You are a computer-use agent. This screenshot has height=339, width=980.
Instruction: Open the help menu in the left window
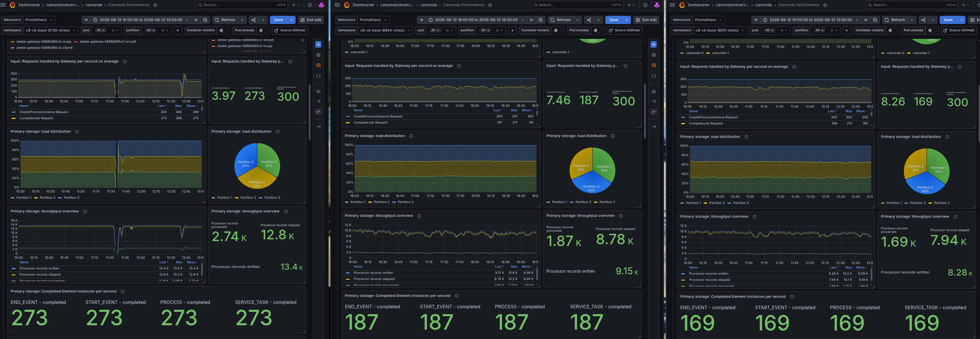point(310,5)
